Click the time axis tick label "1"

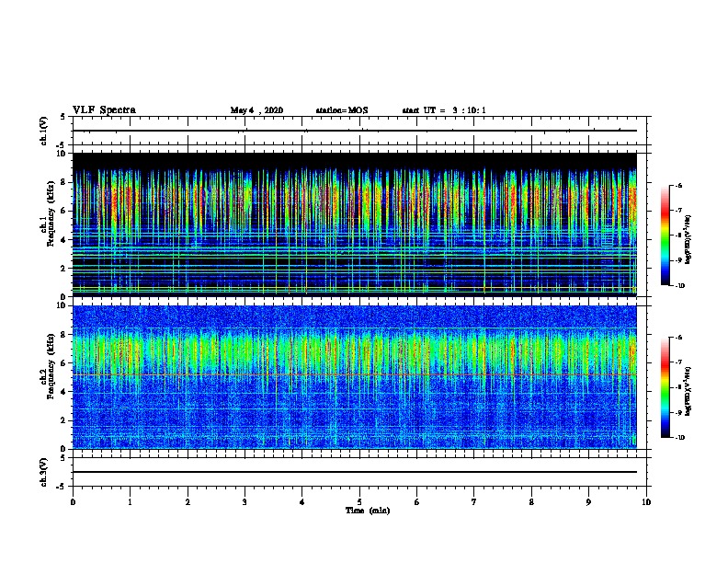[x=130, y=502]
